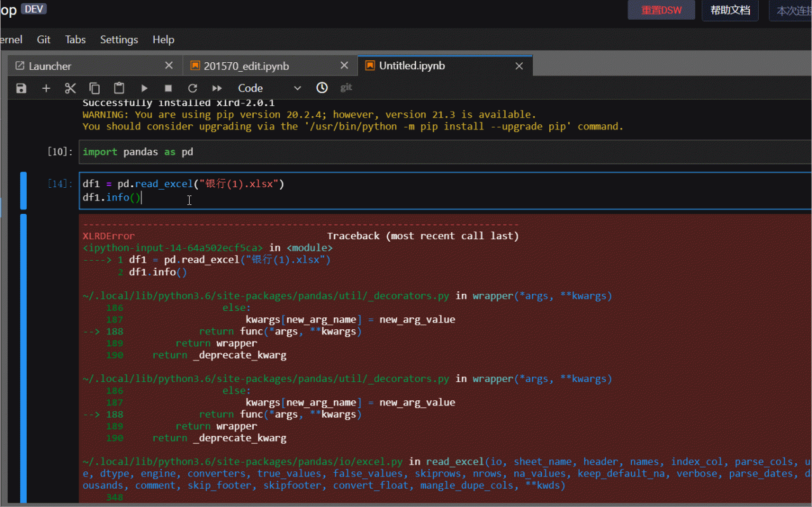Open the Tabs menu
The height and width of the screenshot is (507, 812).
(75, 39)
